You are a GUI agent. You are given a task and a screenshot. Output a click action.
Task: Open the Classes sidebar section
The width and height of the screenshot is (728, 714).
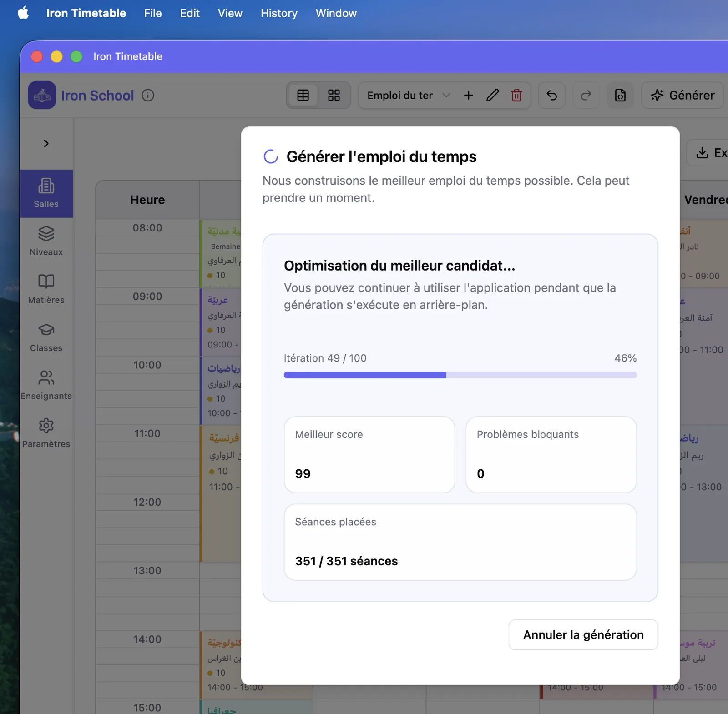pos(46,337)
